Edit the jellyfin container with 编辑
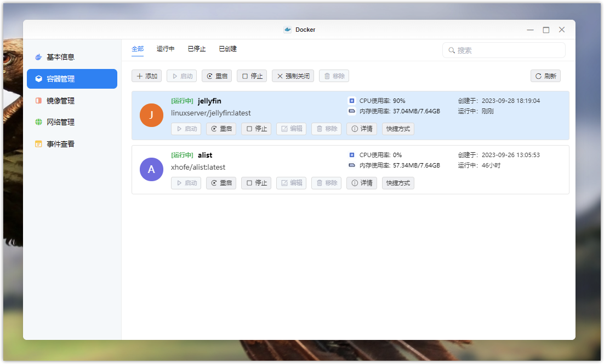604x364 pixels. coord(291,129)
